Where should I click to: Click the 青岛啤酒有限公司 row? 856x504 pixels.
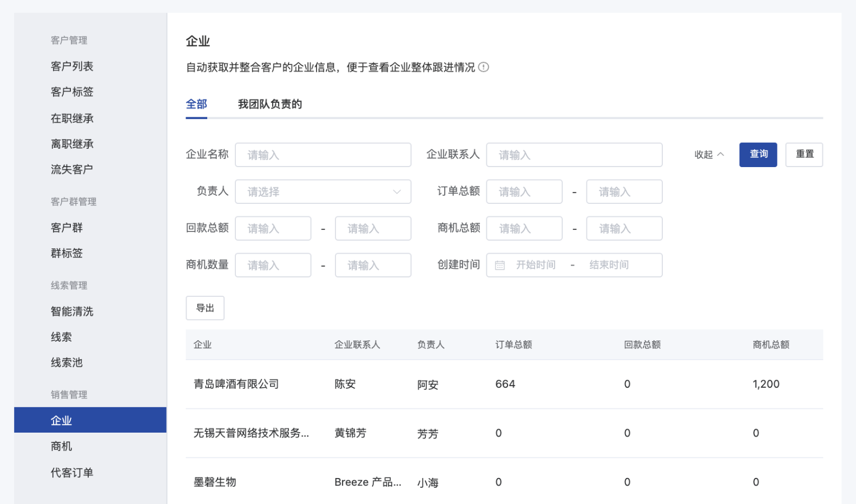[504, 384]
